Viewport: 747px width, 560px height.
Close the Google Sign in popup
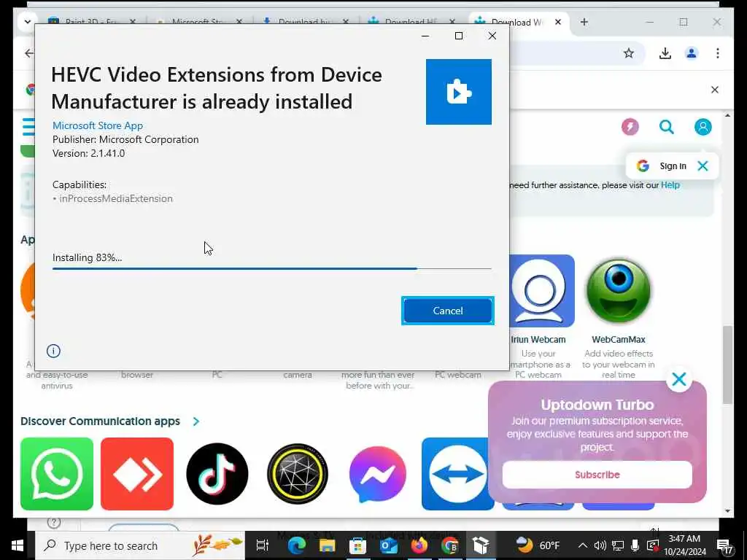(703, 166)
